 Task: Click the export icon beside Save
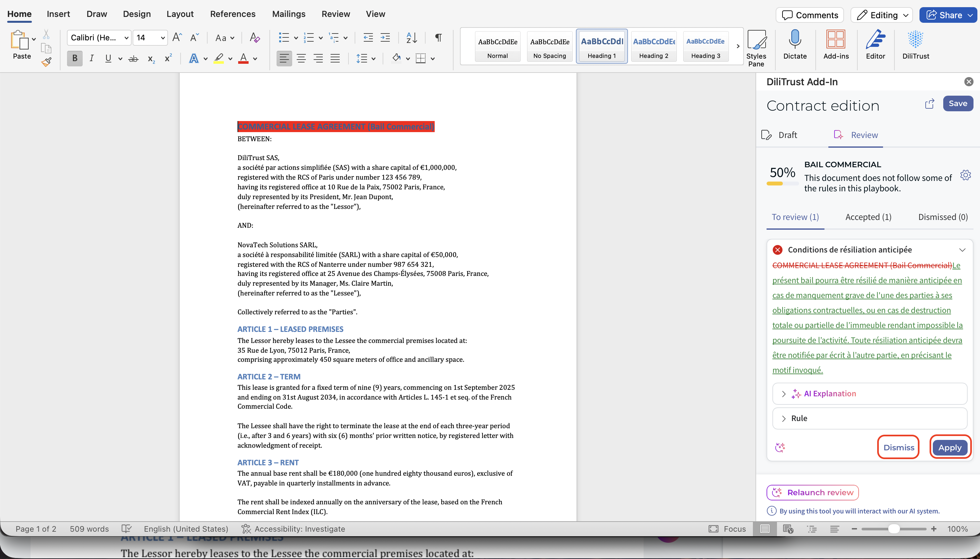[x=930, y=104]
